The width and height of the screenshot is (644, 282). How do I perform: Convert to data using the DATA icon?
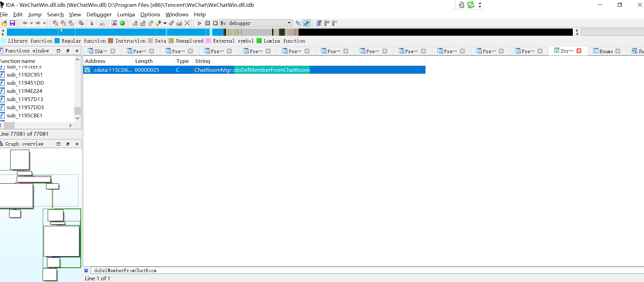point(143,23)
